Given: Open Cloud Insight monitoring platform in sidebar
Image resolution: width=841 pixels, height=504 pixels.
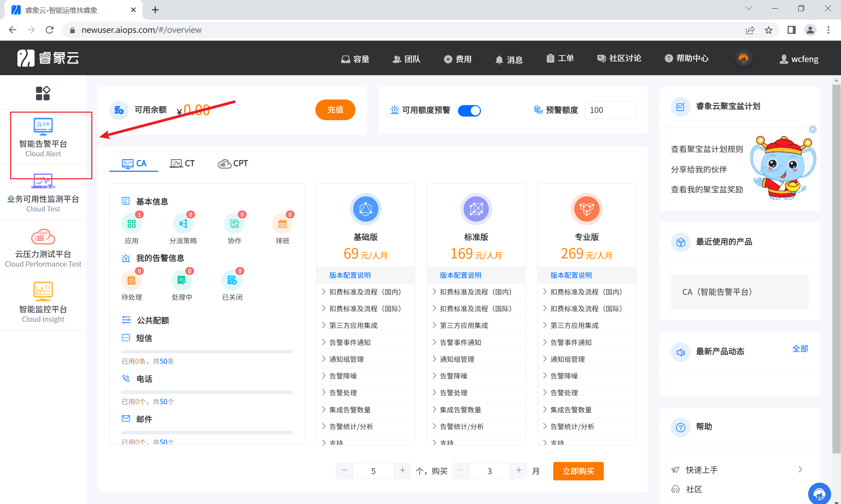Looking at the screenshot, I should pos(43,303).
